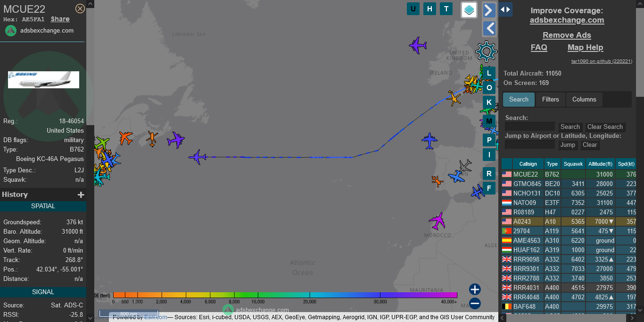Toggle the P map option button
Image resolution: width=644 pixels, height=322 pixels.
(489, 140)
